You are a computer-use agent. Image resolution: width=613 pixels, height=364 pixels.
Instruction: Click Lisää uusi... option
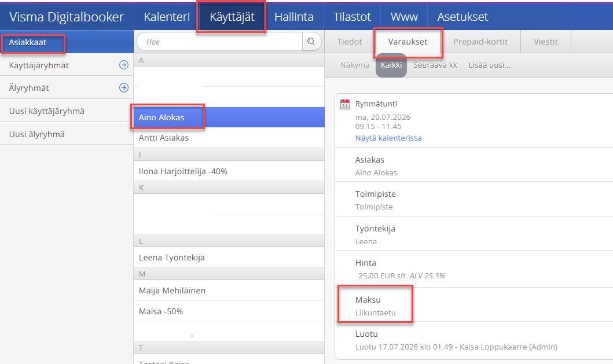(490, 65)
